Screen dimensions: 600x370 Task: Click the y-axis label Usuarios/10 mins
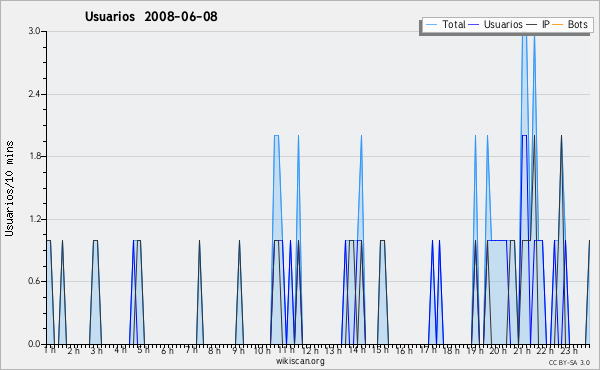click(x=9, y=188)
